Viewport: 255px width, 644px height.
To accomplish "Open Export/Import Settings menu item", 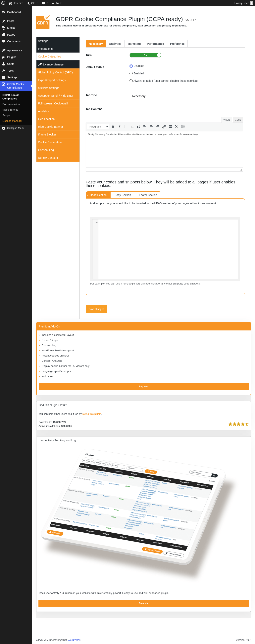I will coord(58,80).
